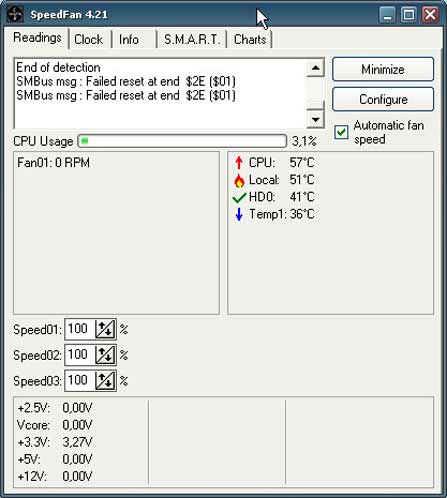447x498 pixels.
Task: Click the CPU: 57°C temperature reading
Action: (281, 163)
